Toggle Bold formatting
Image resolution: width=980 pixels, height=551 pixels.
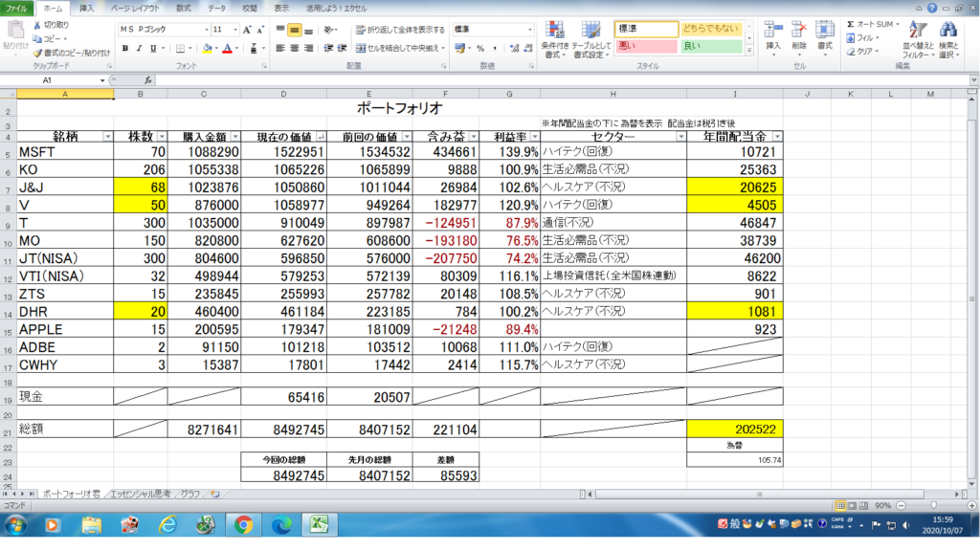[125, 48]
